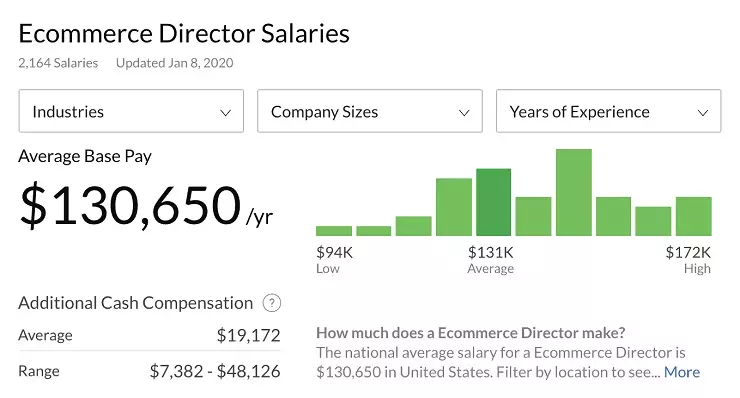Click the $94K Low label
740x398 pixels.
pos(334,260)
